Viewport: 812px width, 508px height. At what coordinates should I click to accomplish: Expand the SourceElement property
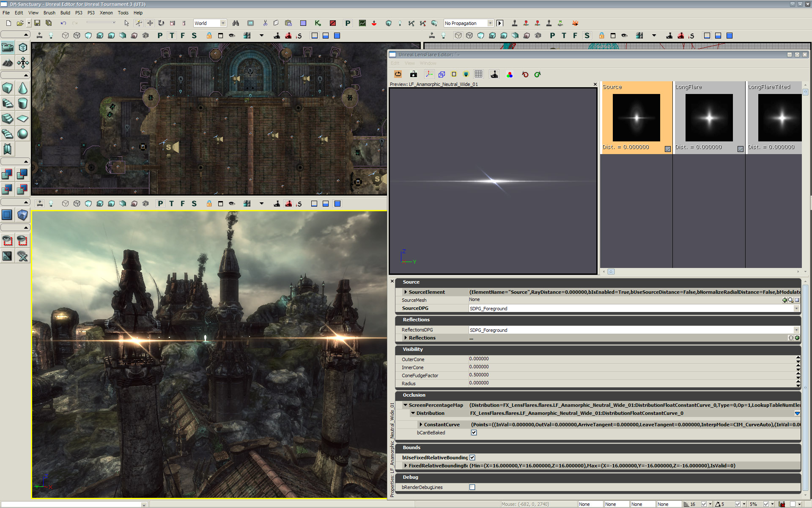click(x=406, y=292)
